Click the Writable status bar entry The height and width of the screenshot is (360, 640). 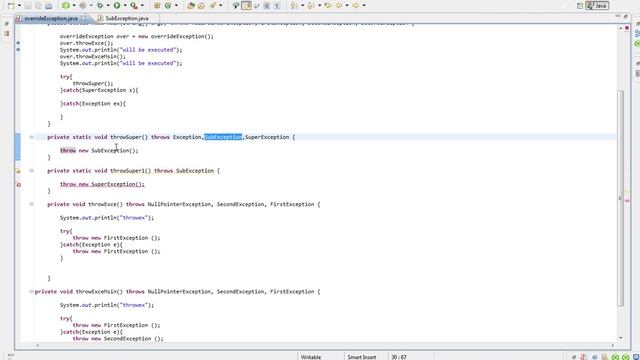point(311,357)
